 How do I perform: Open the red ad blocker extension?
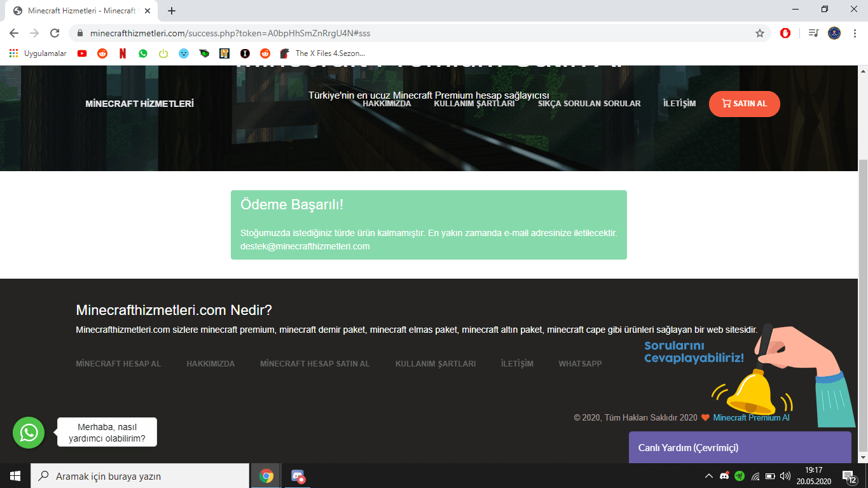785,33
